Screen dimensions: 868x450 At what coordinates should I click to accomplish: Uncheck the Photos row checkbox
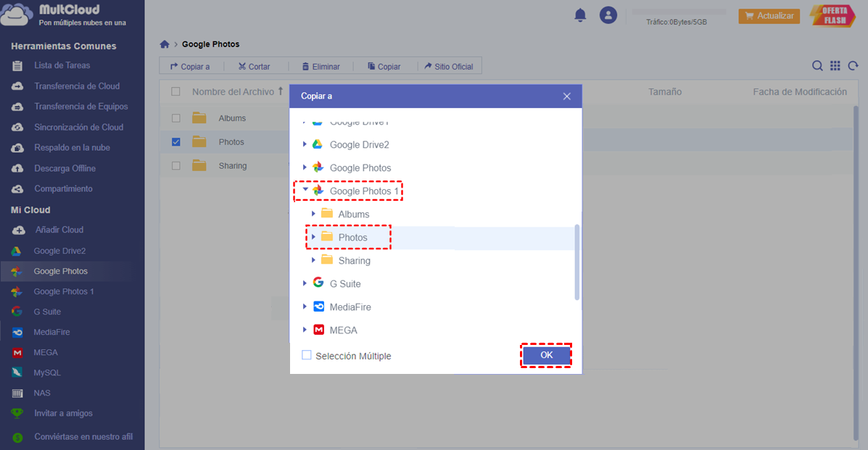click(175, 142)
